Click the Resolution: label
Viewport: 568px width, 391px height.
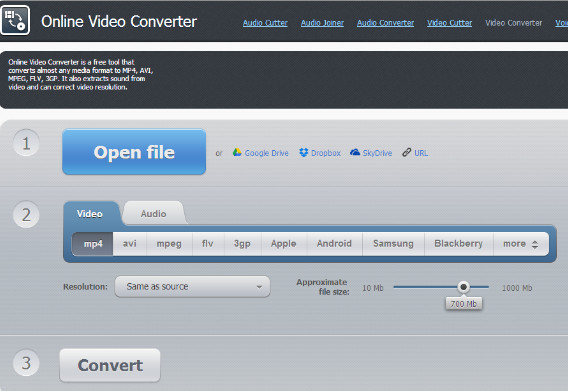(x=85, y=287)
